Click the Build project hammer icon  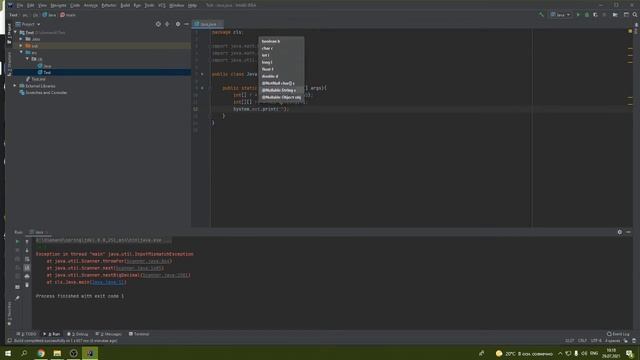542,15
